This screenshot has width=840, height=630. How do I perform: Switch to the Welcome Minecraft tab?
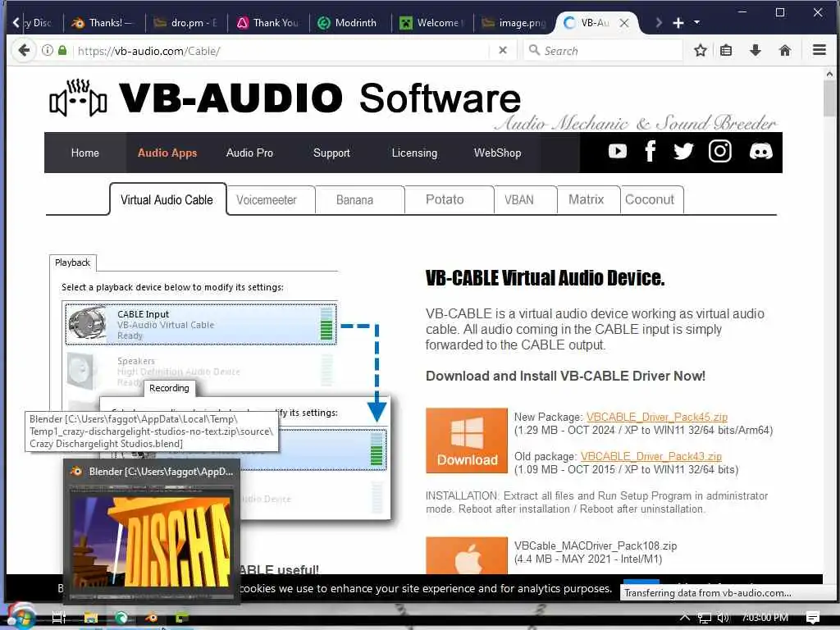432,23
